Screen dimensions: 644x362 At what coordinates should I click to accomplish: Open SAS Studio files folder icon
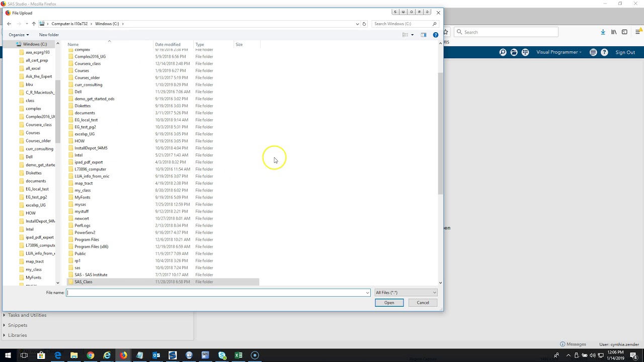pyautogui.click(x=514, y=52)
